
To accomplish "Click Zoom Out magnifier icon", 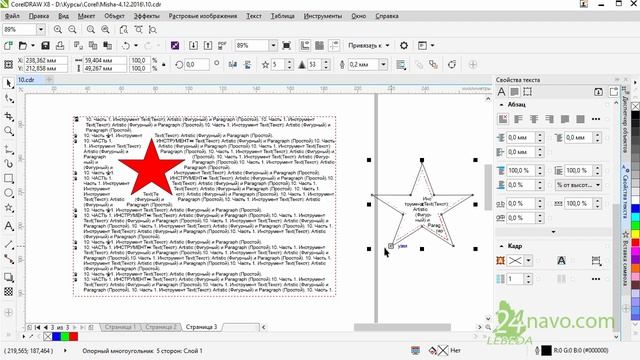I will 72,30.
